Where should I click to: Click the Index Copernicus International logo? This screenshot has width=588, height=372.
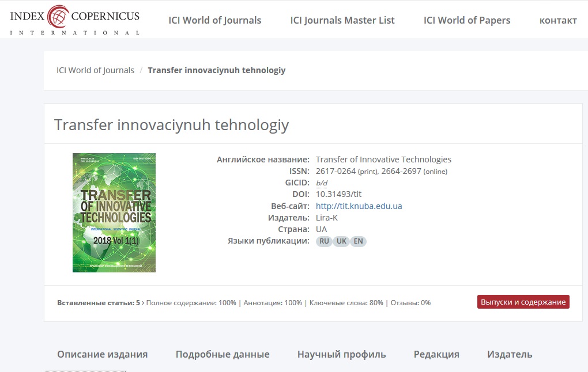click(74, 20)
